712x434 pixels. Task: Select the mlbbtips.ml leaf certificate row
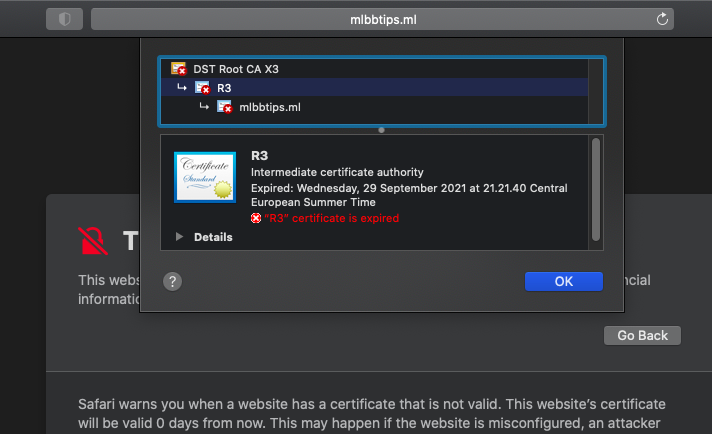tap(375, 107)
